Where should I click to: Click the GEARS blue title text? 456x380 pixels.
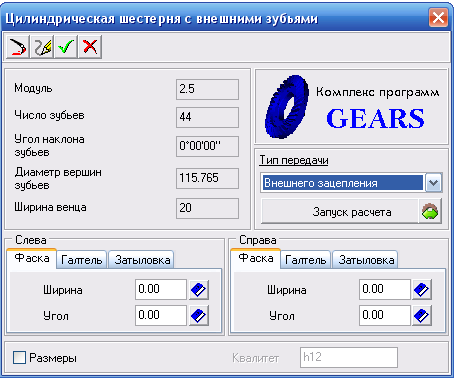375,119
